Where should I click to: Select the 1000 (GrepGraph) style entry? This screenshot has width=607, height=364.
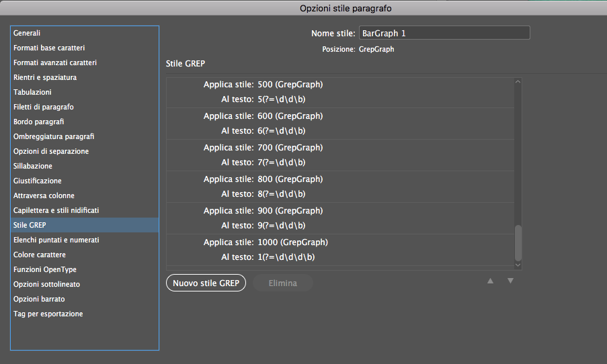point(292,242)
